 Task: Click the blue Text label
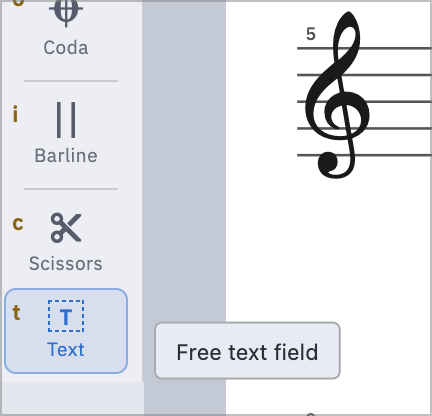click(x=66, y=350)
